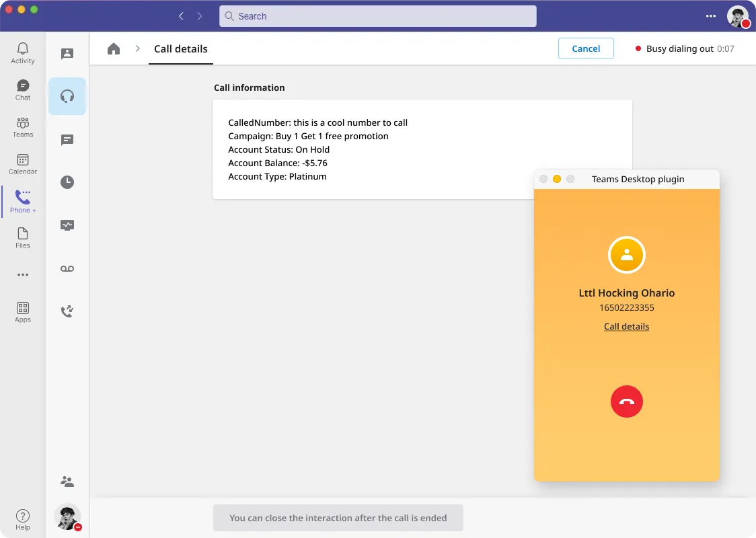Open the Files section
Viewport: 756px width, 538px height.
tap(23, 238)
